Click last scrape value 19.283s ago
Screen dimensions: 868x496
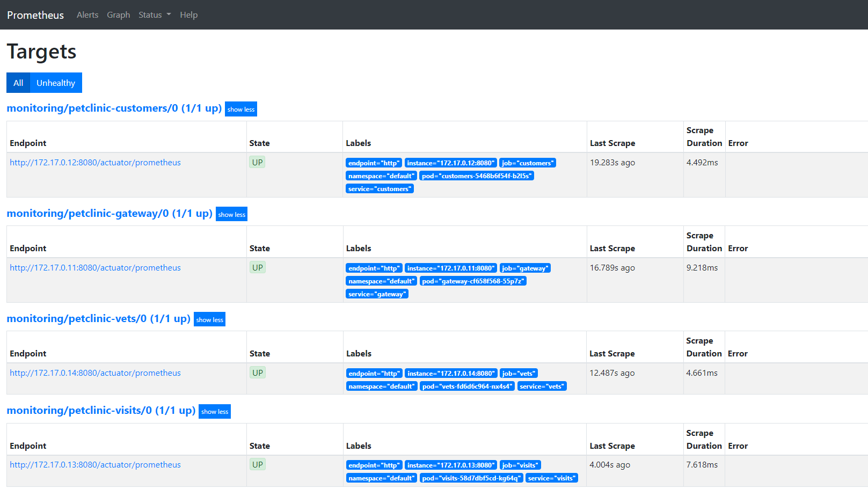coord(612,163)
